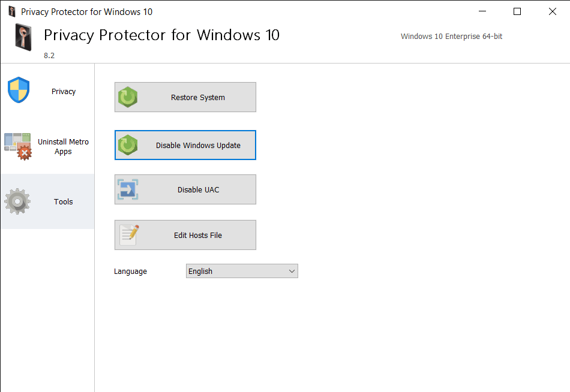This screenshot has height=392, width=570.
Task: Open the Privacy tab label
Action: tap(64, 92)
